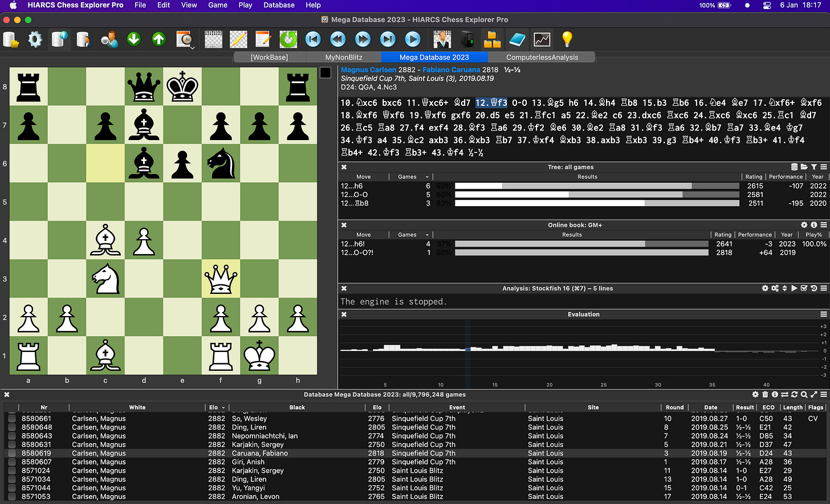
Task: Click the Analysis panel engine gears icon
Action: [x=775, y=288]
